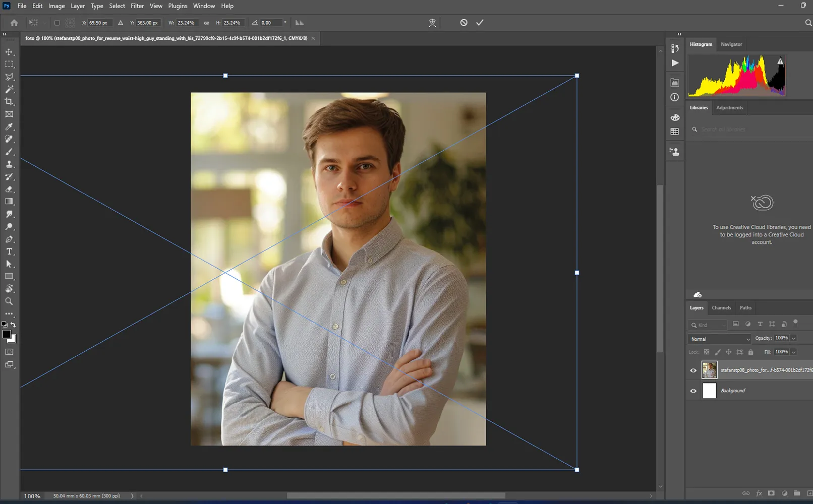The width and height of the screenshot is (813, 504).
Task: Select the Gradient tool
Action: coord(9,202)
